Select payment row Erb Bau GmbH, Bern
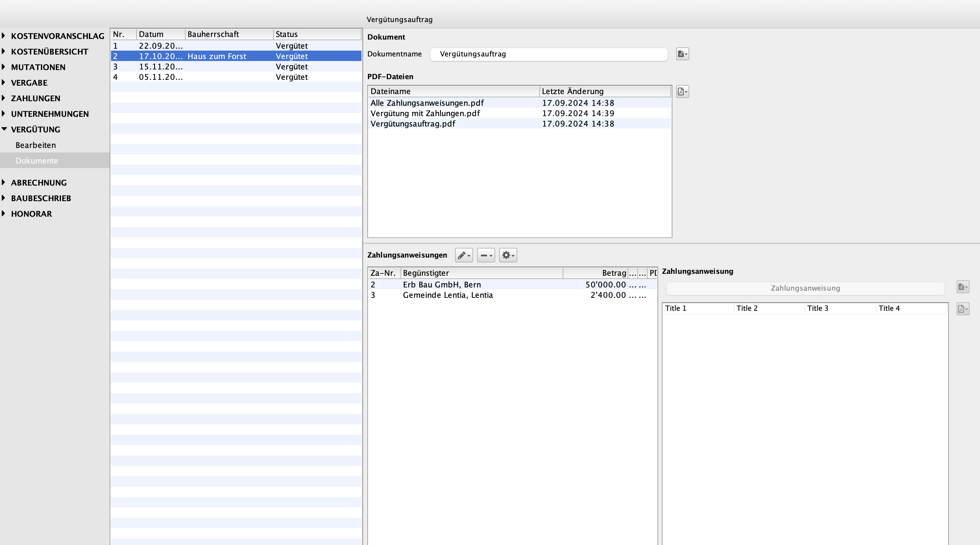The height and width of the screenshot is (545, 980). pos(442,285)
